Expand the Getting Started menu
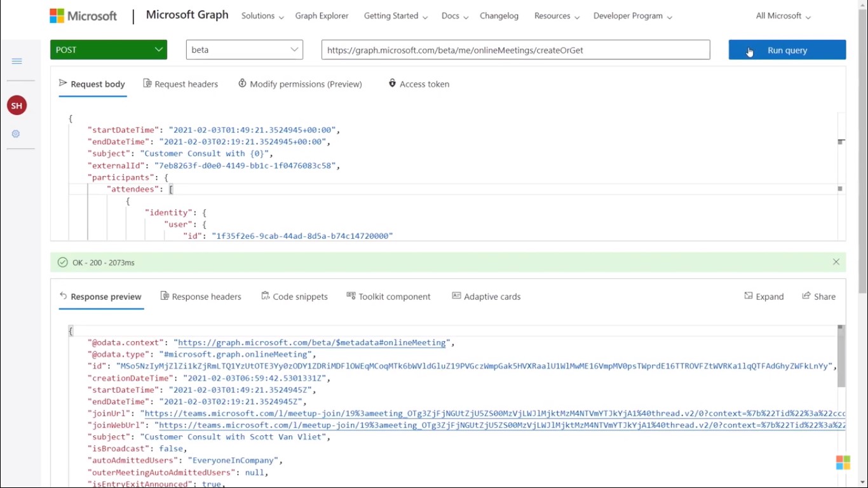868x488 pixels. (x=395, y=16)
